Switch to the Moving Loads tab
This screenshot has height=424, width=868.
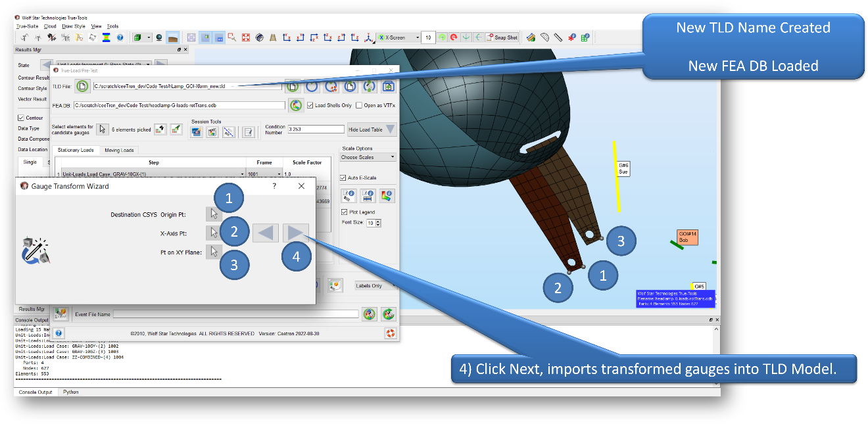tap(119, 150)
